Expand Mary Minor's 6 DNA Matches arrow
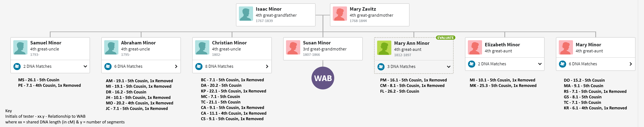 point(631,64)
